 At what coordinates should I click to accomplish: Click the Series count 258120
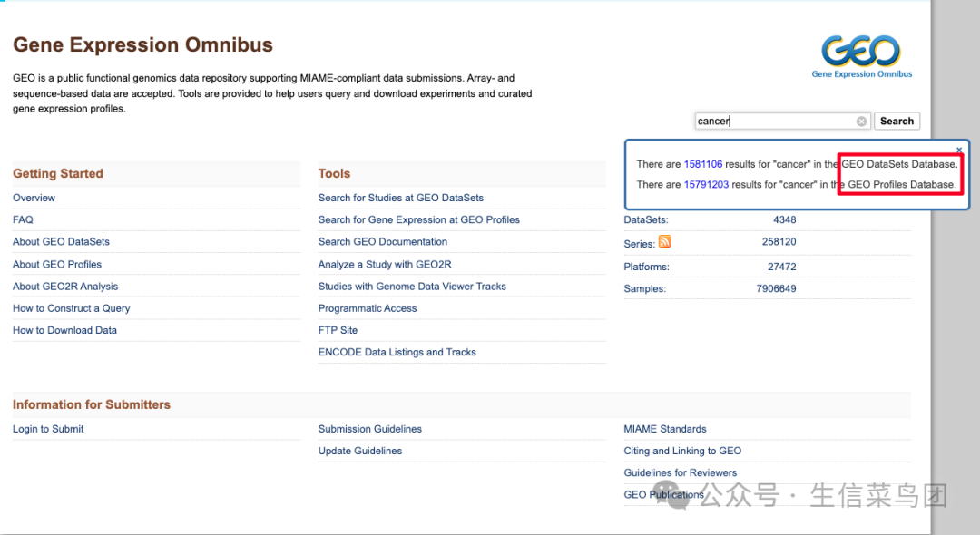pos(779,241)
